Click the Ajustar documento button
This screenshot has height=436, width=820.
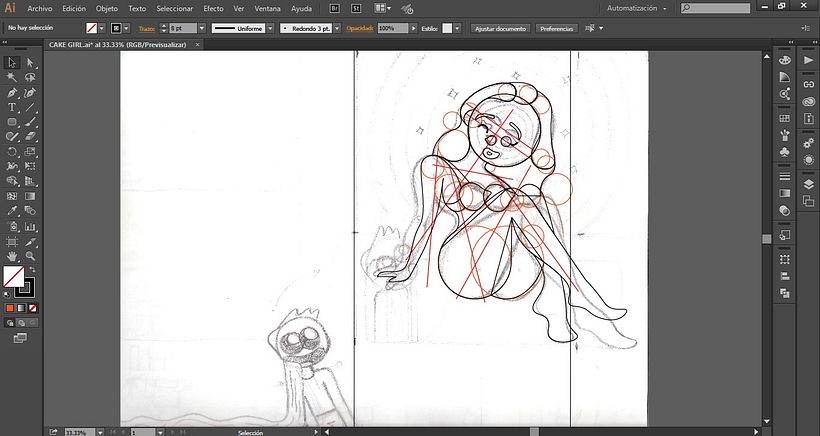pyautogui.click(x=500, y=29)
